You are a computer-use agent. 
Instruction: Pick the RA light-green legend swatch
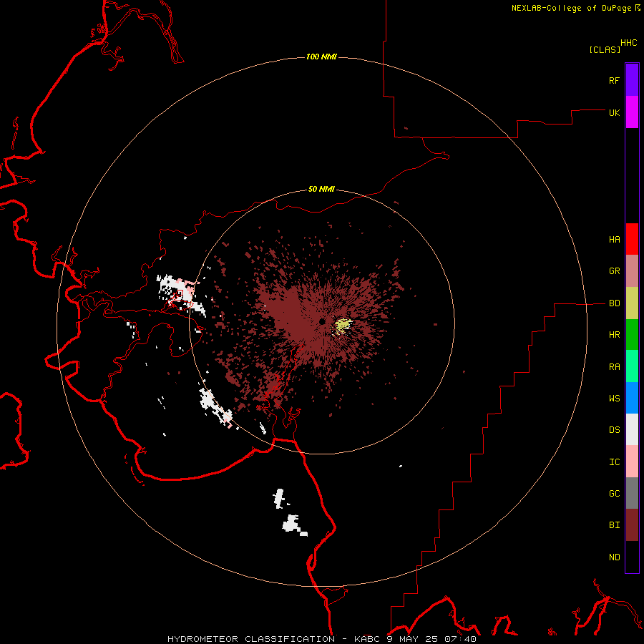tap(632, 366)
